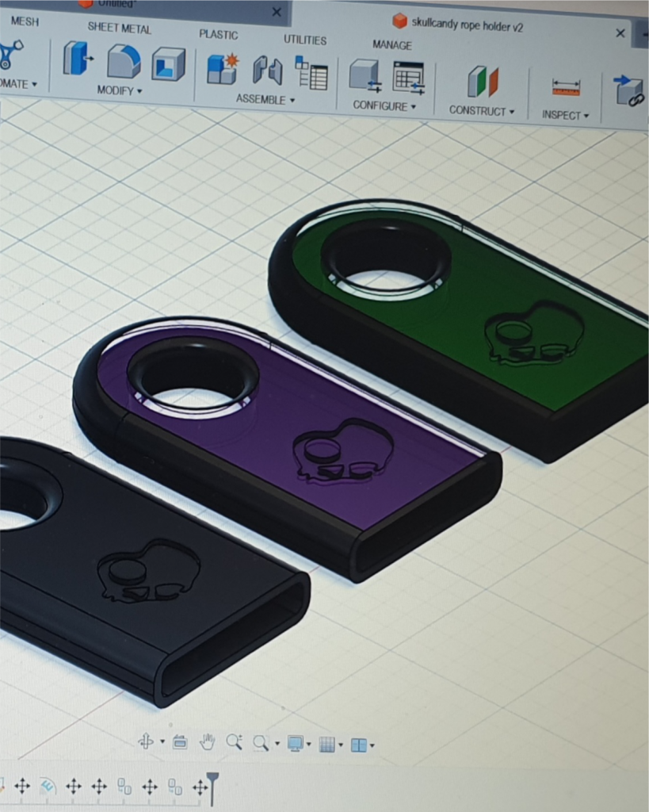The width and height of the screenshot is (649, 812).
Task: Open the Display Settings dropdown arrow
Action: coord(309,744)
